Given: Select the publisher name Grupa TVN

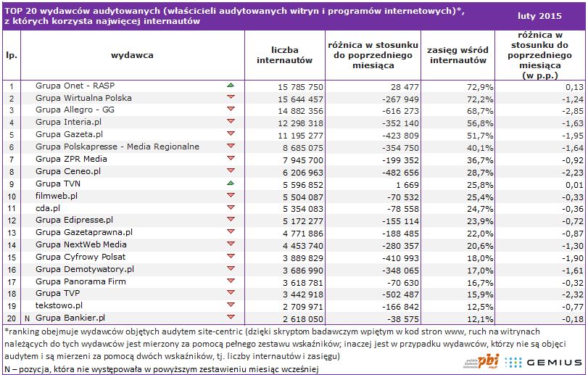Looking at the screenshot, I should point(58,184).
